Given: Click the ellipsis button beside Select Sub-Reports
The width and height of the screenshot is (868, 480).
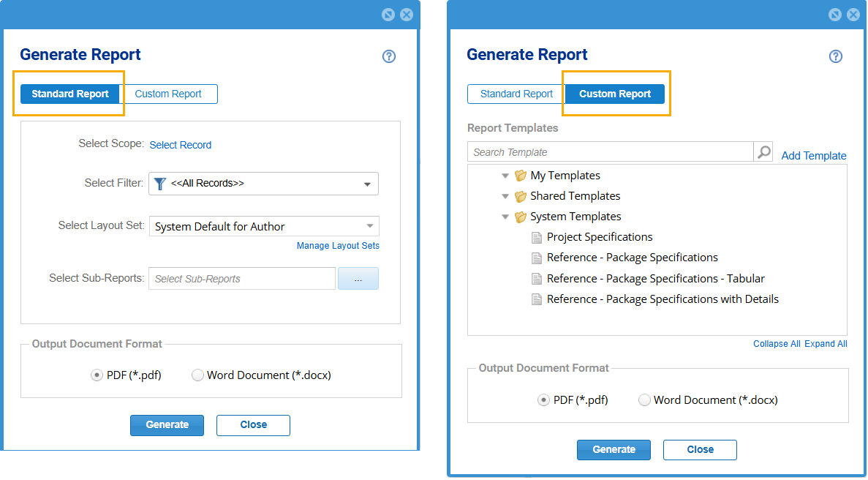Looking at the screenshot, I should (358, 279).
